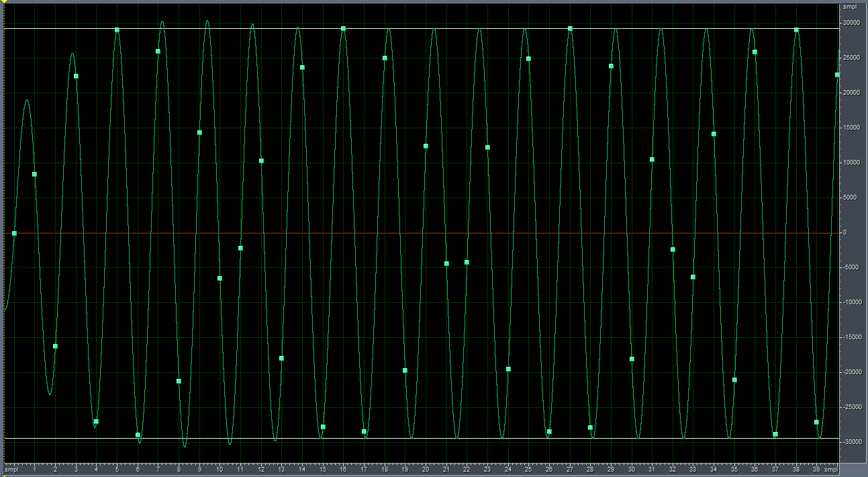The image size is (868, 477).
Task: Select the sample point at sample 19
Action: pyautogui.click(x=405, y=370)
